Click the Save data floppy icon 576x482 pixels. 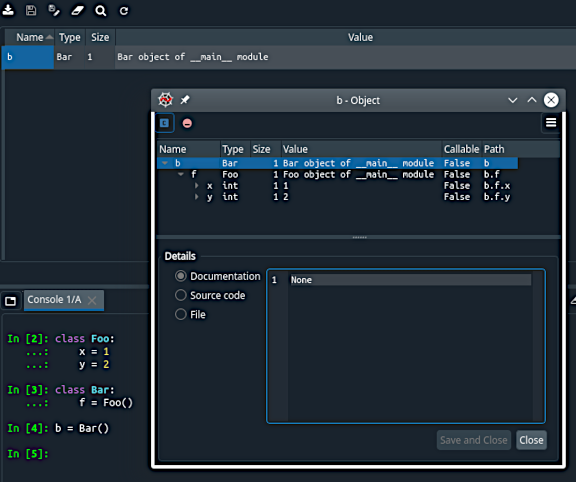31,10
